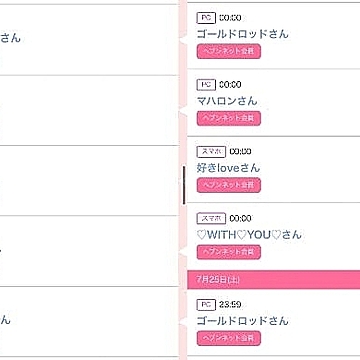Open ♡WITH♡YOU♡さん visitor profile

(x=249, y=235)
